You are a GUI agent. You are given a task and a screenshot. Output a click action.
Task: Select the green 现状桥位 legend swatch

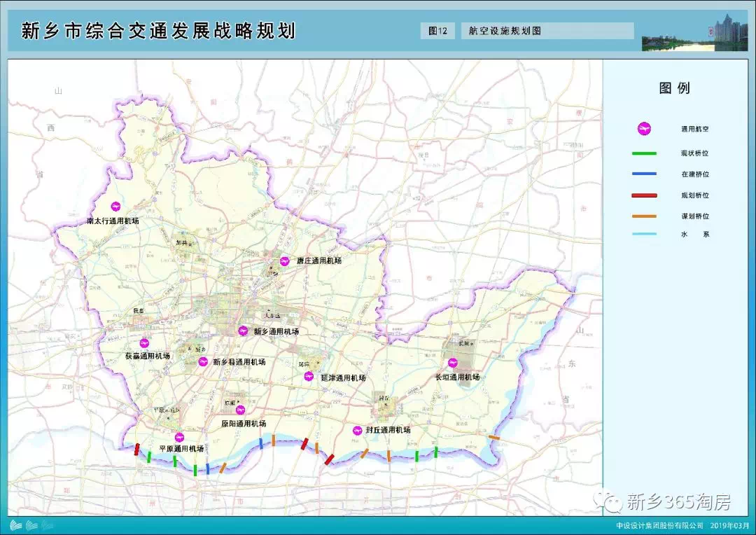pos(644,153)
